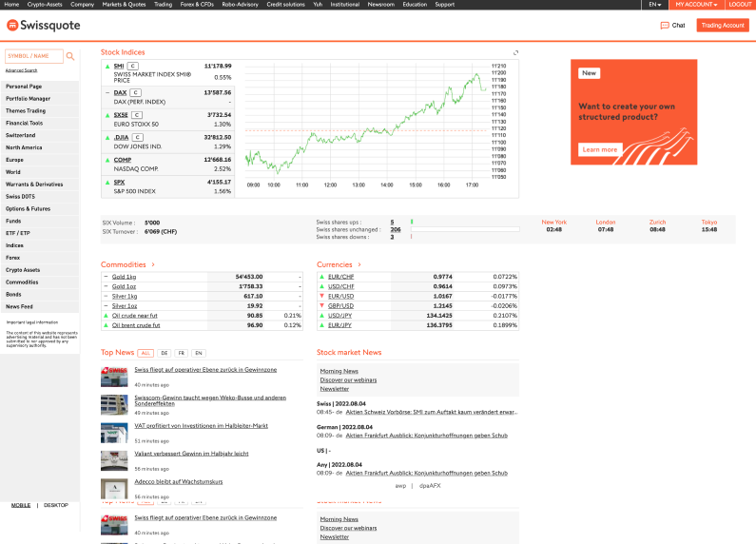Open the Swiss airline news thumbnail
Image resolution: width=756 pixels, height=544 pixels.
click(x=114, y=377)
